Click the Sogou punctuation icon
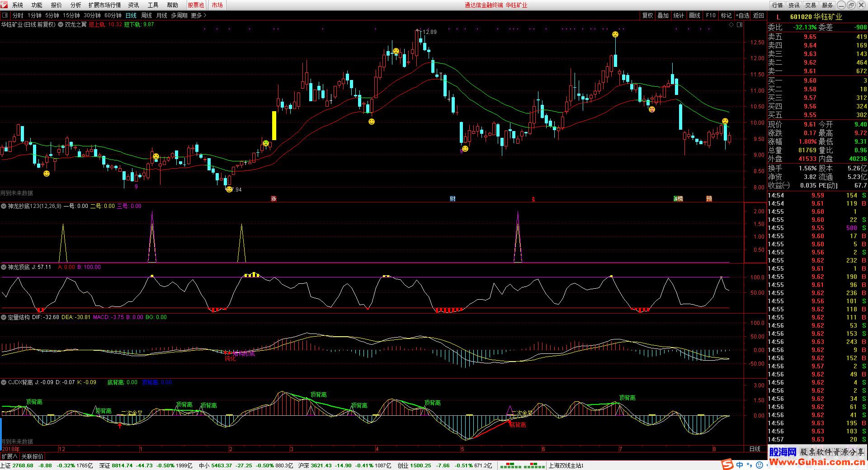868x470 pixels. point(750,465)
